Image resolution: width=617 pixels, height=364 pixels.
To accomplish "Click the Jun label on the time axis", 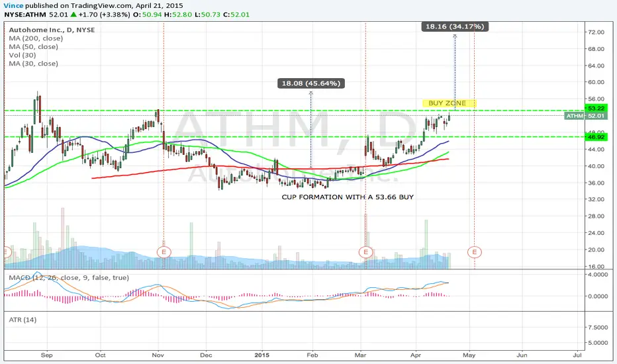I will click(522, 355).
